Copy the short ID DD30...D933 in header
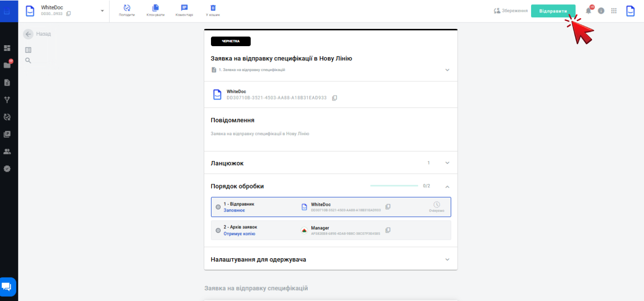Screen dimensions: 644x301 tap(68, 13)
